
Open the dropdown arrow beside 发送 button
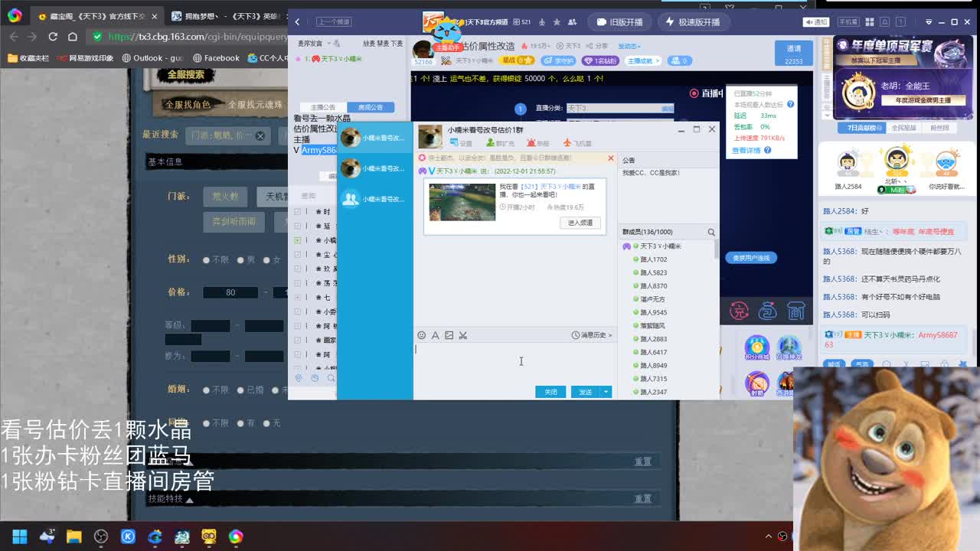point(606,392)
